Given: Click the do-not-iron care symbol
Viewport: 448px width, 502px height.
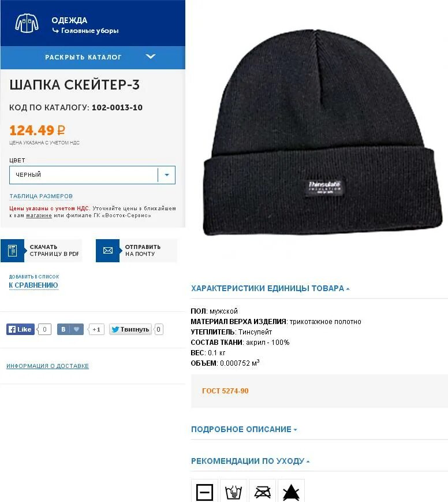Looking at the screenshot, I should 263,492.
